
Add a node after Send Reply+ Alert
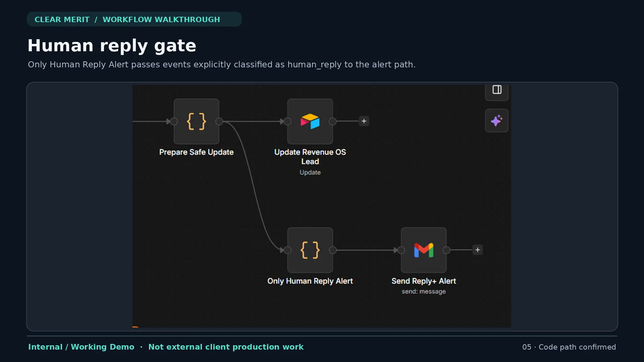point(478,250)
